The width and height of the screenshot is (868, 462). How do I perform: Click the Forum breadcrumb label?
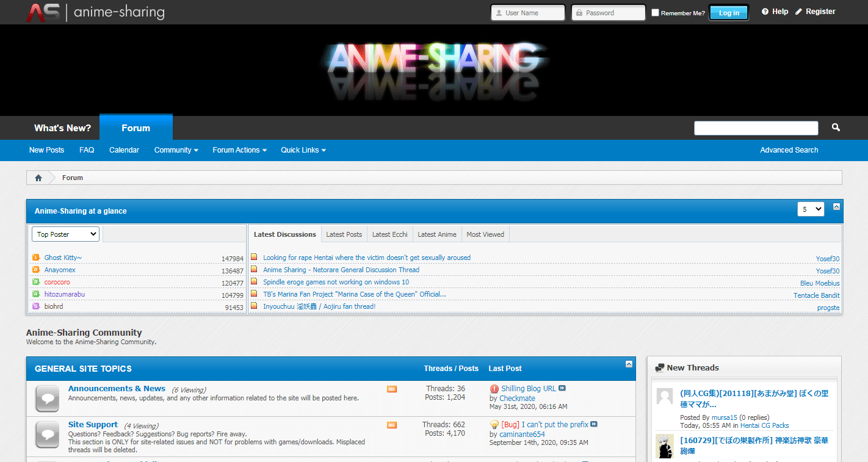tap(73, 178)
